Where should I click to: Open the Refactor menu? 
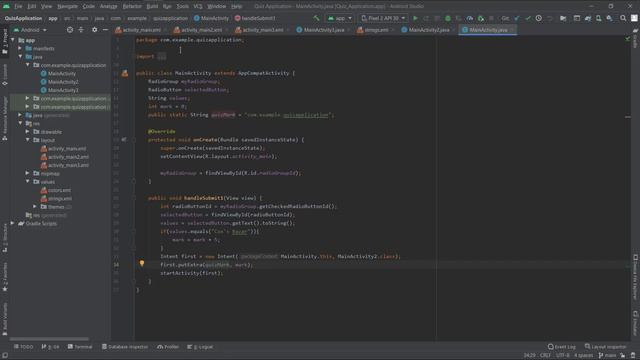pyautogui.click(x=132, y=6)
